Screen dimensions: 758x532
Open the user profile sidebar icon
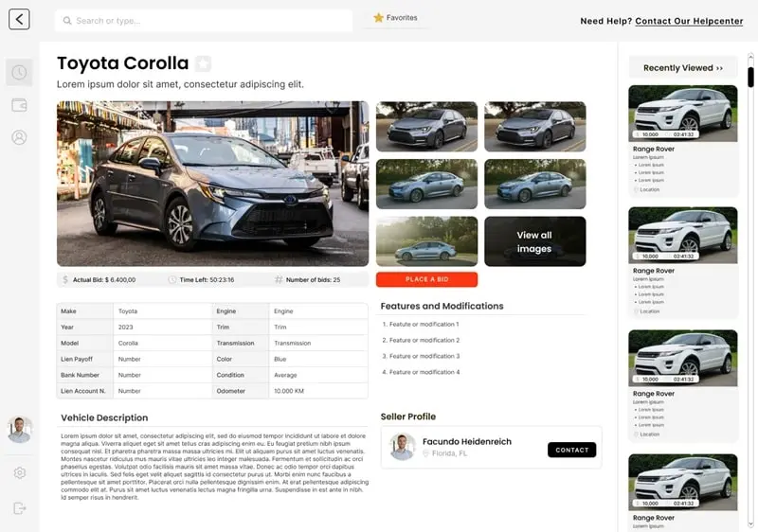[x=19, y=137]
